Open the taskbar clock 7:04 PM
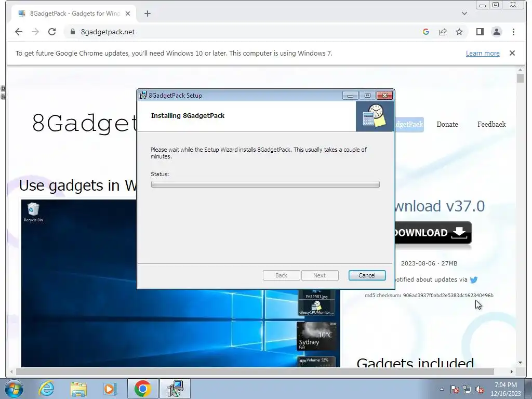This screenshot has height=399, width=532. [506, 389]
